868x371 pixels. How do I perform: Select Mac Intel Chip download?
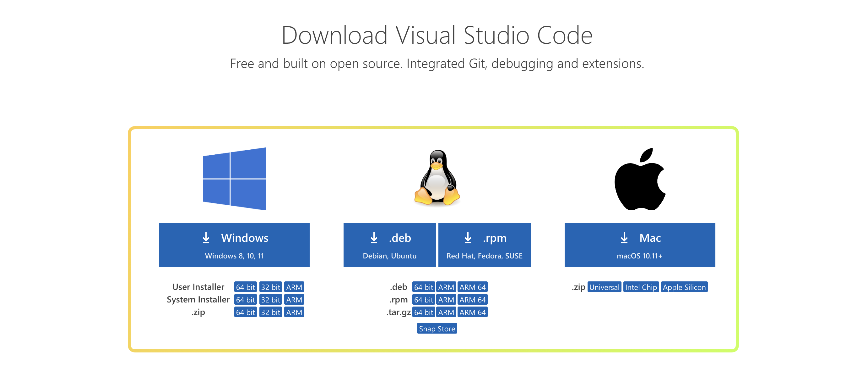(641, 287)
